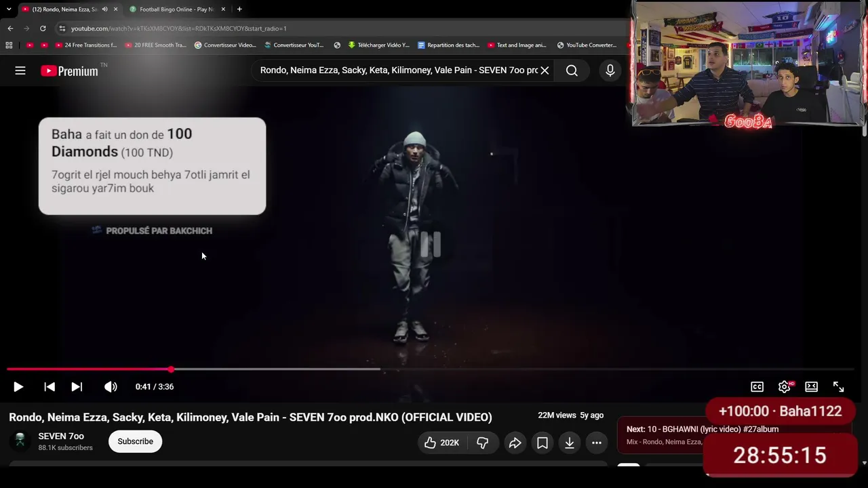Click the 22M views text
868x488 pixels.
[x=557, y=415]
